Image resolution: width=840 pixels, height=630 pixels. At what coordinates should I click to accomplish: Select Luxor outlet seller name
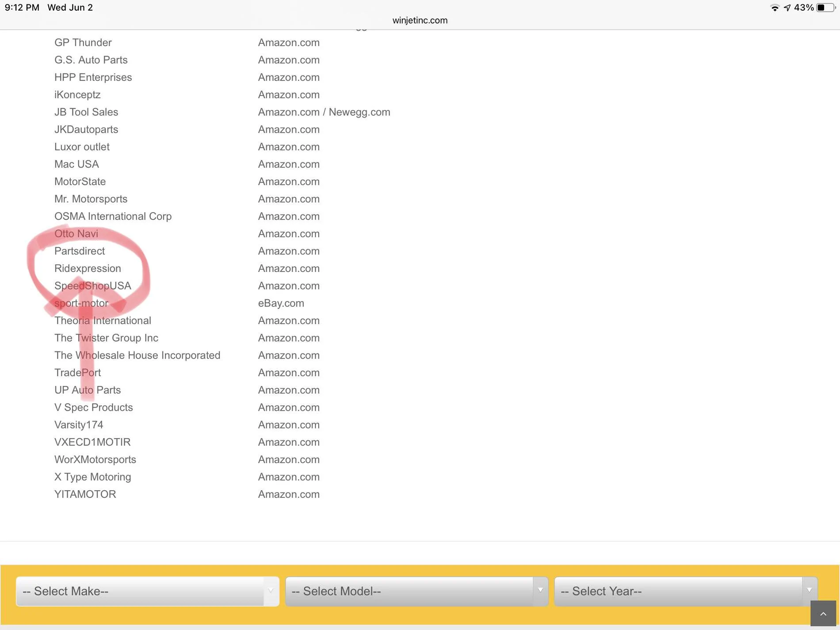[82, 147]
